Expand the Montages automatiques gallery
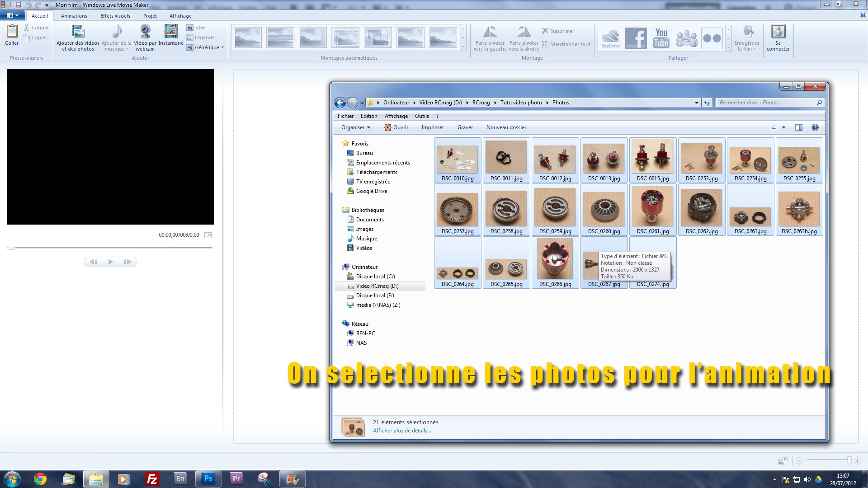This screenshot has height=488, width=868. (x=463, y=47)
